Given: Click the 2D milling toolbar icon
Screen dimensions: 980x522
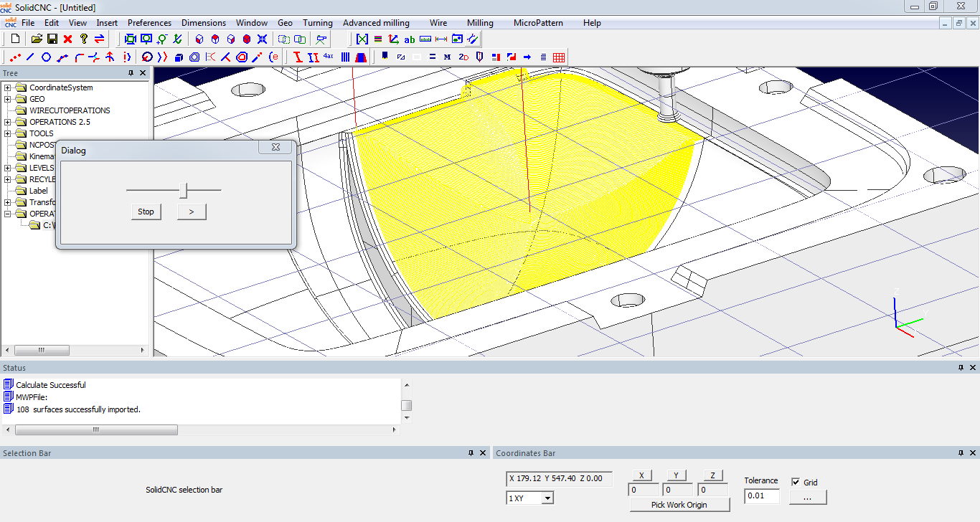Looking at the screenshot, I should point(463,57).
